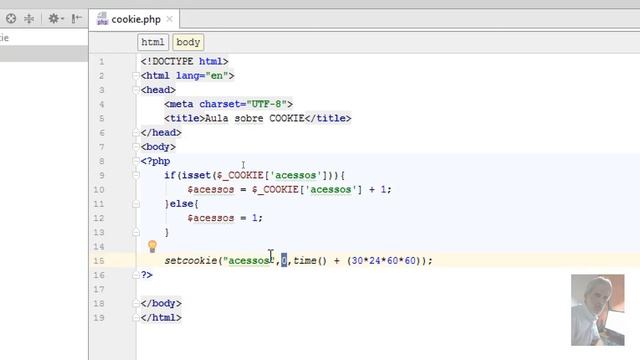Click the lang="en" attribute
The height and width of the screenshot is (360, 640).
[202, 76]
